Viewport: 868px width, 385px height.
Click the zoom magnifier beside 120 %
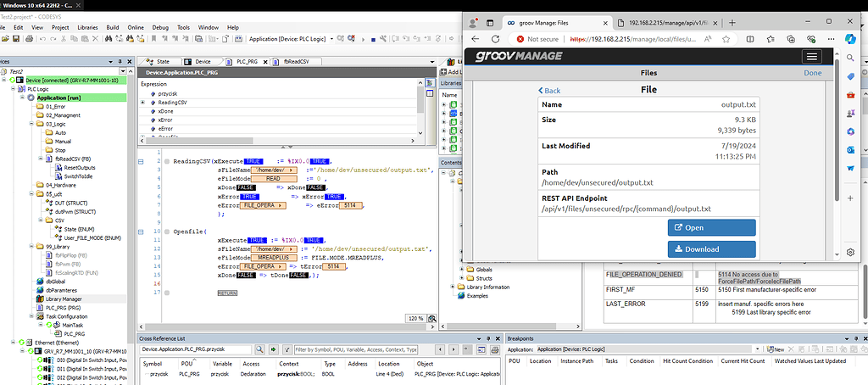pyautogui.click(x=431, y=319)
